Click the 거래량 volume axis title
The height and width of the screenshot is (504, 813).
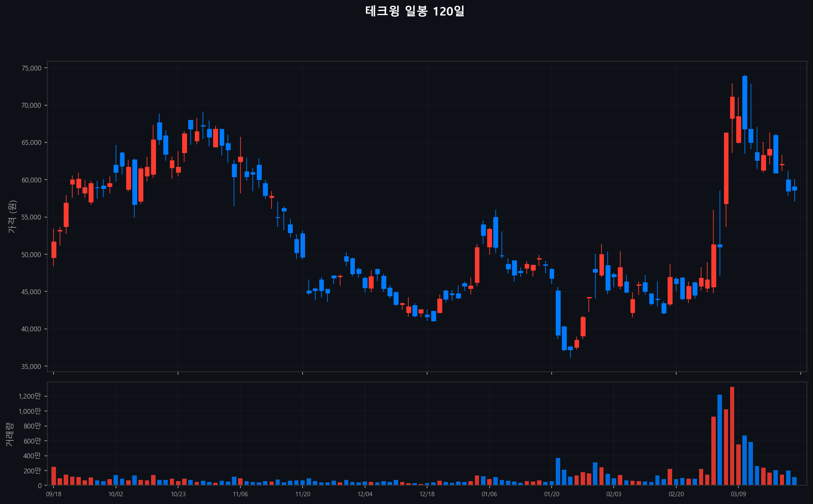9,434
